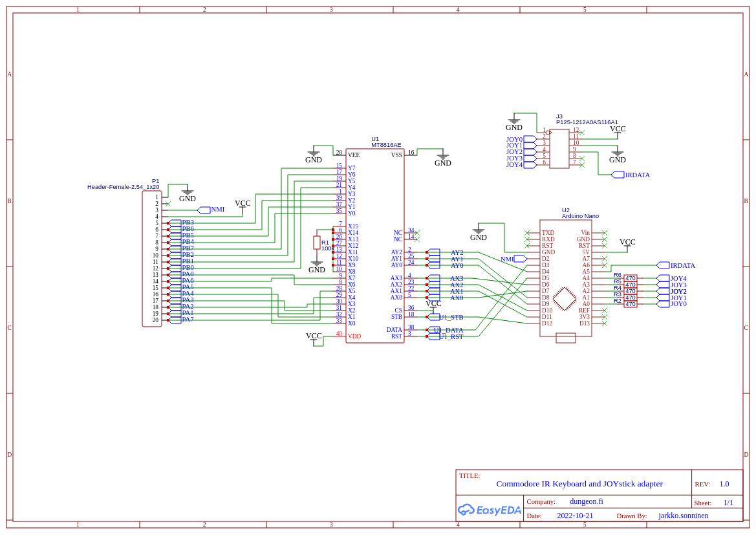
Task: Select the VCC symbol near U1 VDD pin
Action: 314,338
